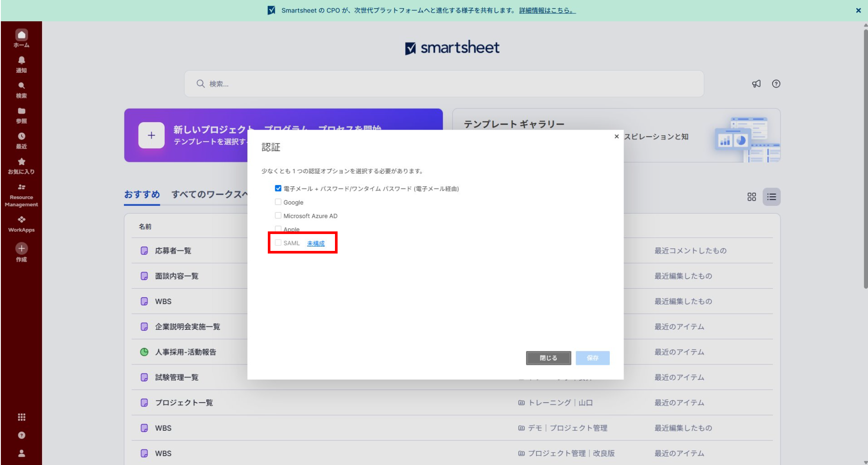The height and width of the screenshot is (465, 868).
Task: Click sheet icon for 応募者一覧
Action: [x=144, y=250]
